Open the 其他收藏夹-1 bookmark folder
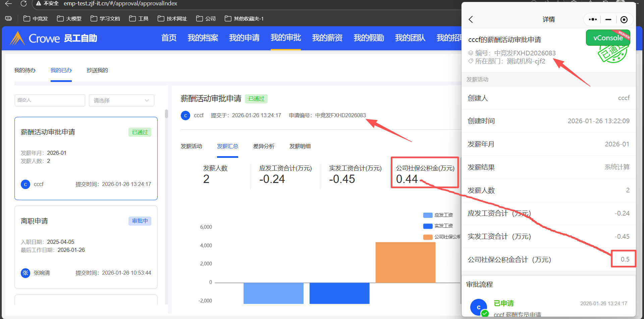 tap(244, 18)
